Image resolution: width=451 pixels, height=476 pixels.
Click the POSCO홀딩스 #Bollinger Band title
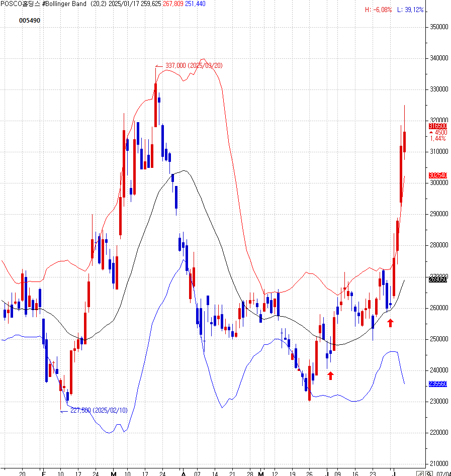[x=43, y=4]
